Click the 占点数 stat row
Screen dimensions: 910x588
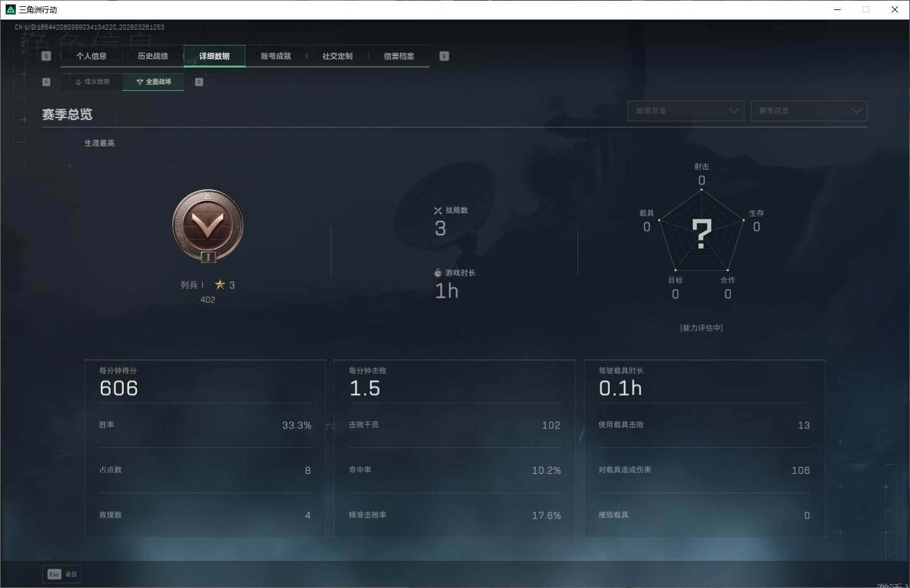point(205,470)
